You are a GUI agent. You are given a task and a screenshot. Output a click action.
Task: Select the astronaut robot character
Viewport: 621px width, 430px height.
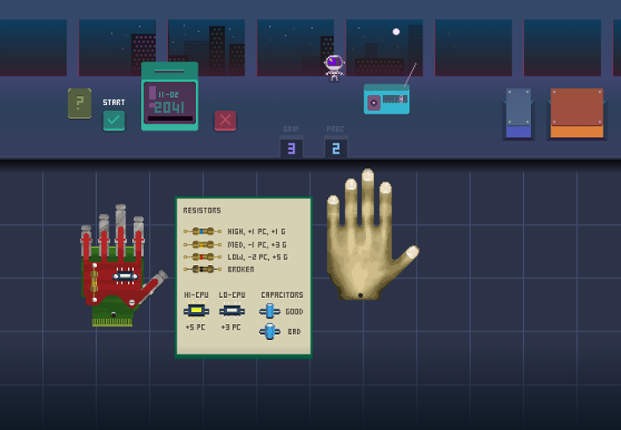coord(334,68)
